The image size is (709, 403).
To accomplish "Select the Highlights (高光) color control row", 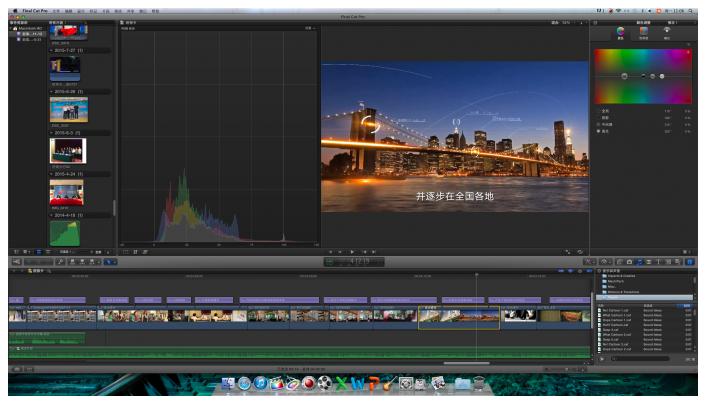I will [607, 131].
